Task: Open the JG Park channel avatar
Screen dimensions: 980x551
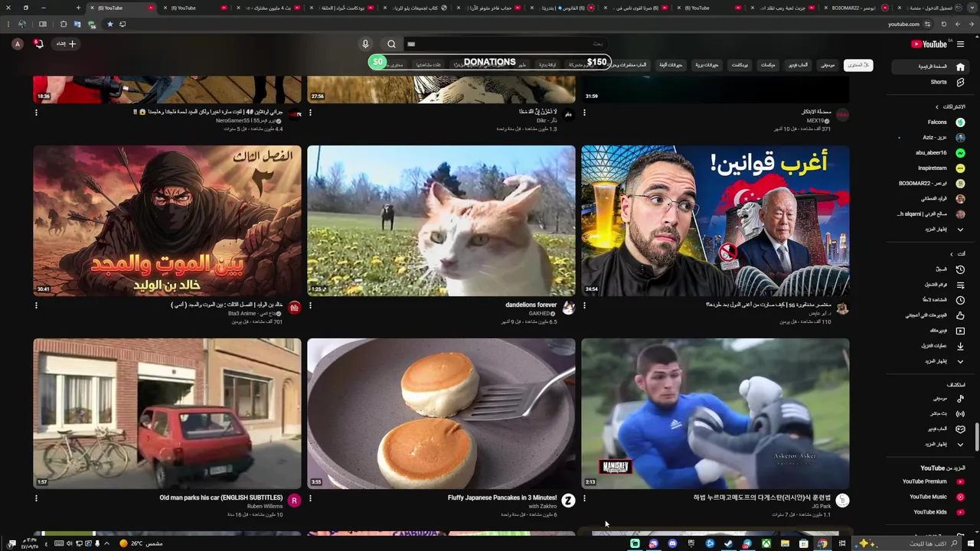Action: click(x=842, y=500)
